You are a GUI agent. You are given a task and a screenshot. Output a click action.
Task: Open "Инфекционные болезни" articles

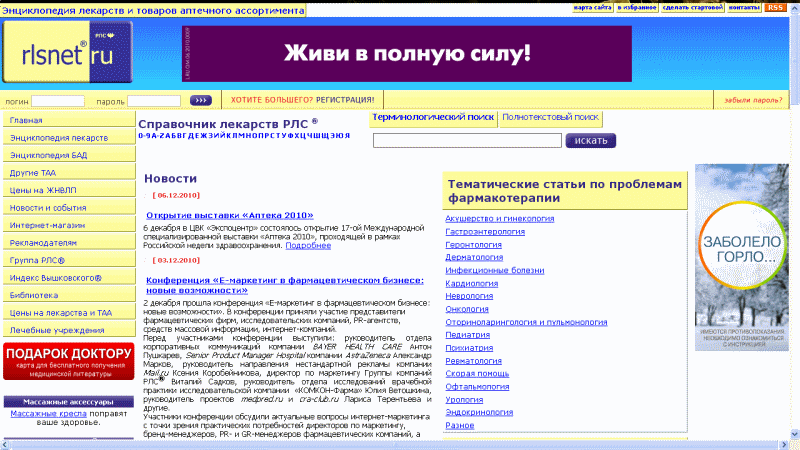pyautogui.click(x=494, y=270)
